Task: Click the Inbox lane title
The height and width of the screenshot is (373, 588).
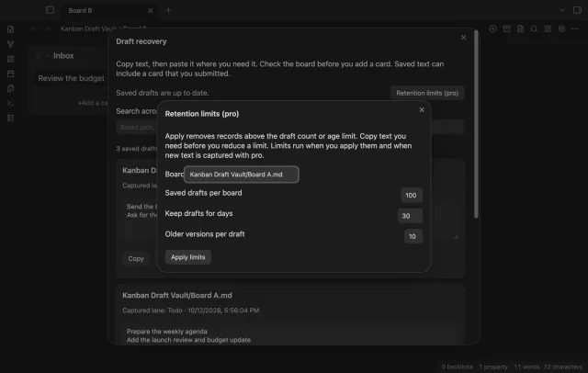Action: [63, 56]
